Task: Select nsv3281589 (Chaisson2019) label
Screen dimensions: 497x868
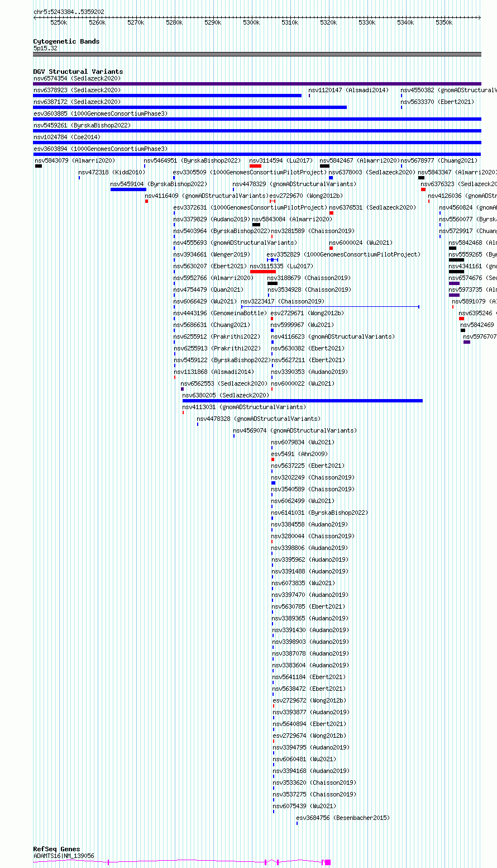Action: click(312, 231)
